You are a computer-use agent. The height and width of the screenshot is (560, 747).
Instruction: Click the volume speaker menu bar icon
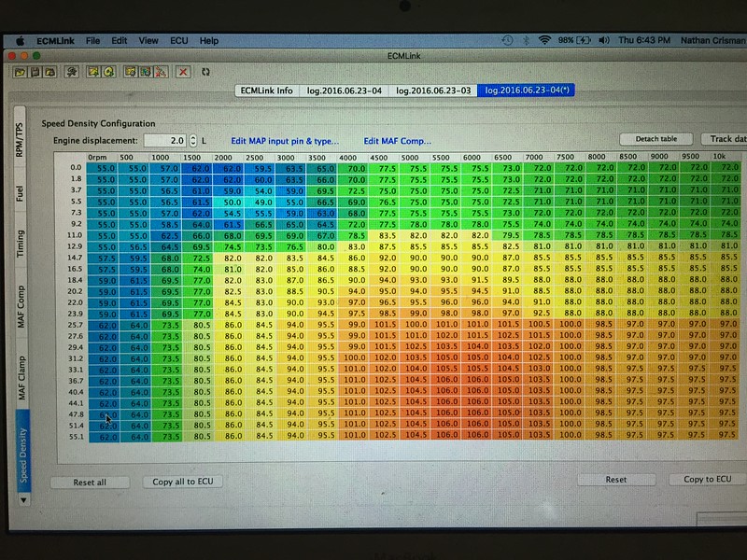604,40
